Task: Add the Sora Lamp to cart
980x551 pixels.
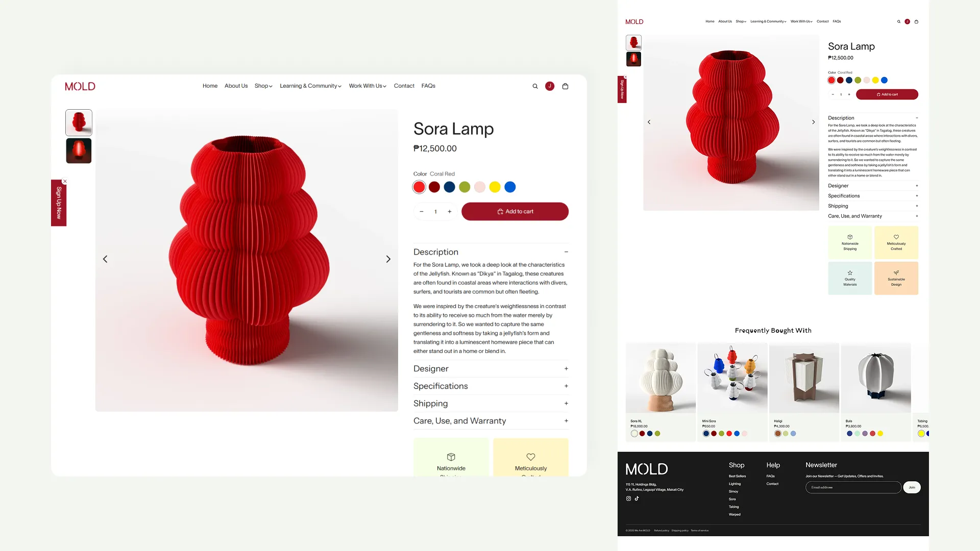Action: (515, 212)
